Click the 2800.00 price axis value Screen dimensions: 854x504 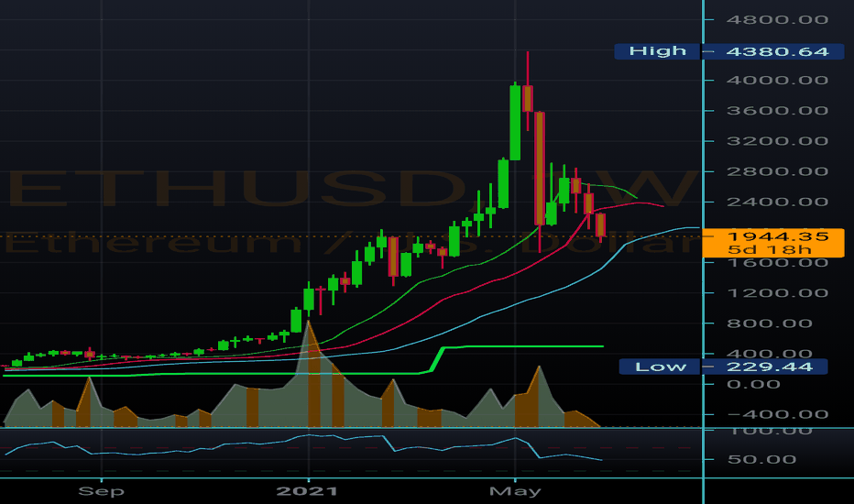pyautogui.click(x=777, y=171)
